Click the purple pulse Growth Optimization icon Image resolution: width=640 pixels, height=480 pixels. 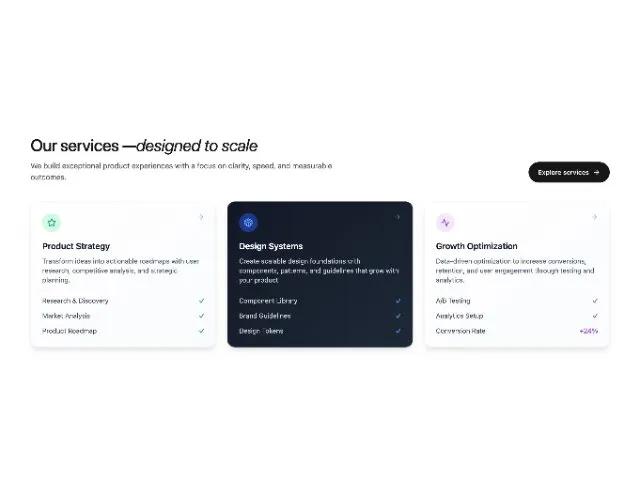(x=445, y=222)
